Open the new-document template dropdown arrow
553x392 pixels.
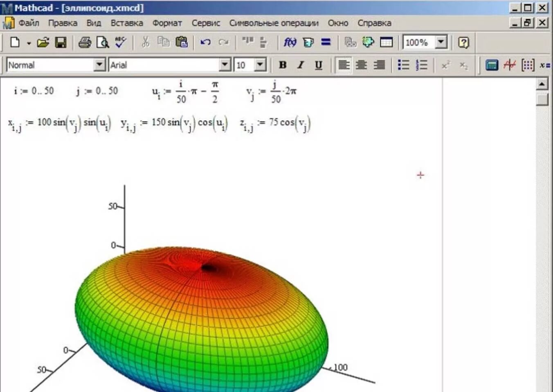click(x=29, y=43)
